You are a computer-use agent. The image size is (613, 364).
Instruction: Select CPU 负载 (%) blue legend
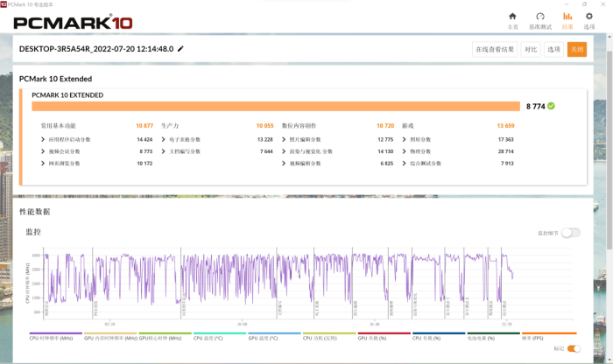(x=439, y=336)
